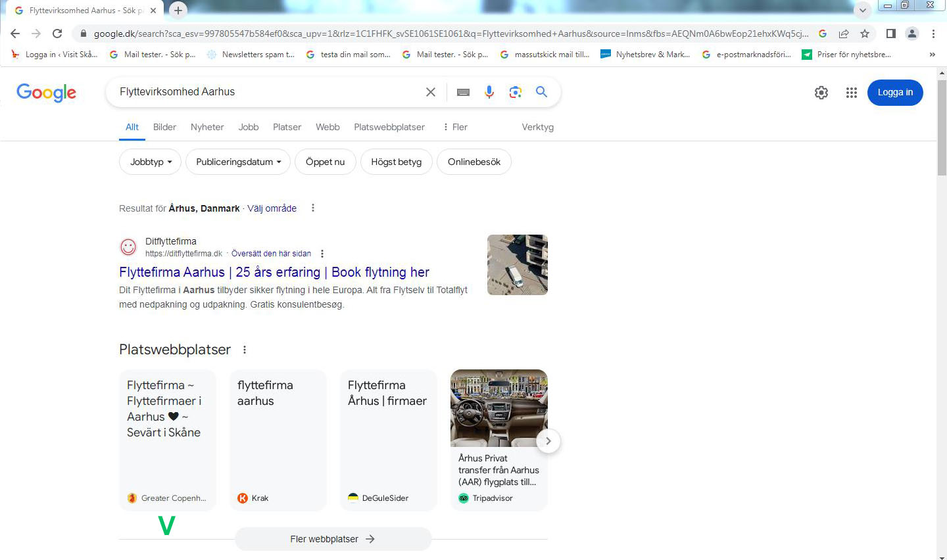Toggle the Öppet nu filter
The image size is (947, 560).
click(x=326, y=162)
